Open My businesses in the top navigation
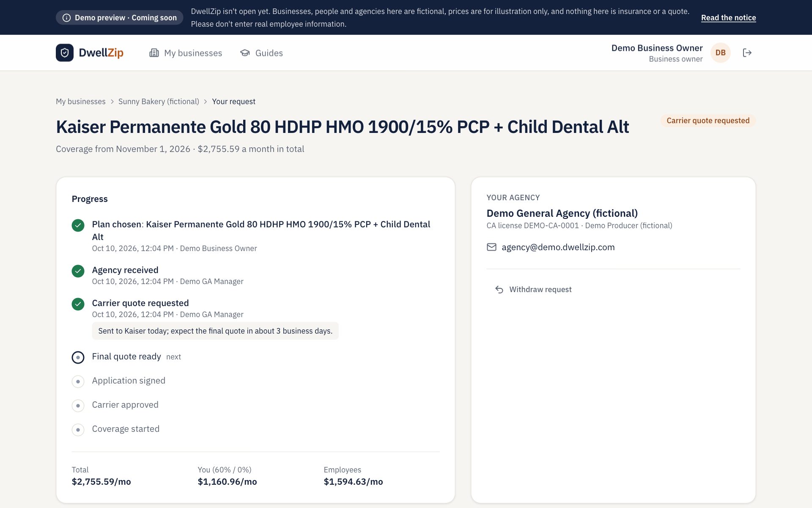 pyautogui.click(x=186, y=53)
